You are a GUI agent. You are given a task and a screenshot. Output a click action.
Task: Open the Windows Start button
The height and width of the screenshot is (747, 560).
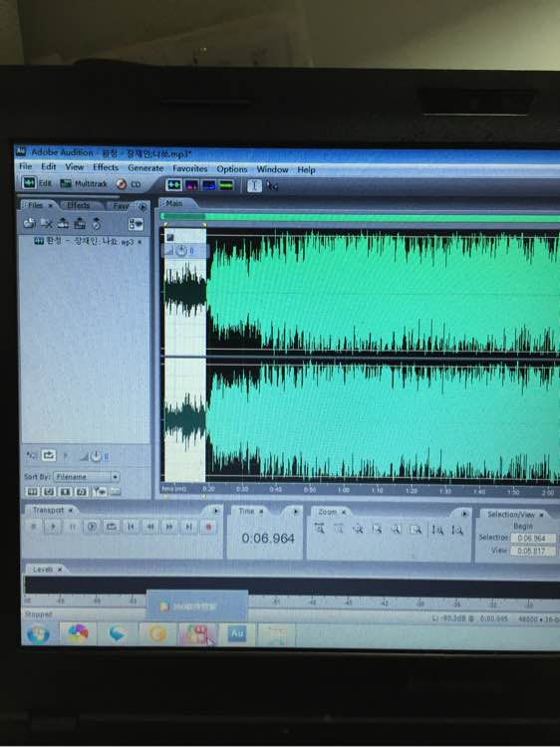[x=38, y=634]
